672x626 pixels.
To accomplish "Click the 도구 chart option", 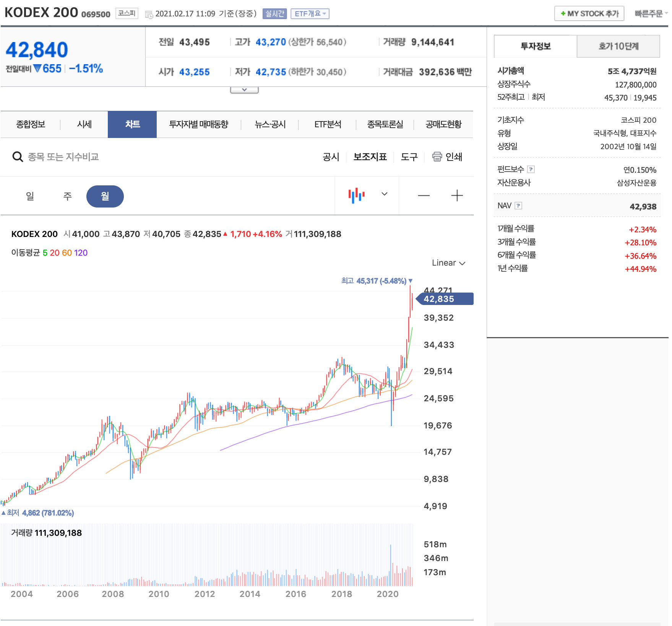I will tap(409, 157).
